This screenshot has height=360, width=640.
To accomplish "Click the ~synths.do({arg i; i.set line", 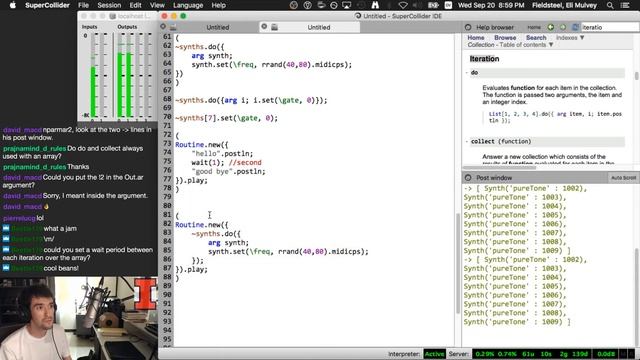I will pos(251,100).
